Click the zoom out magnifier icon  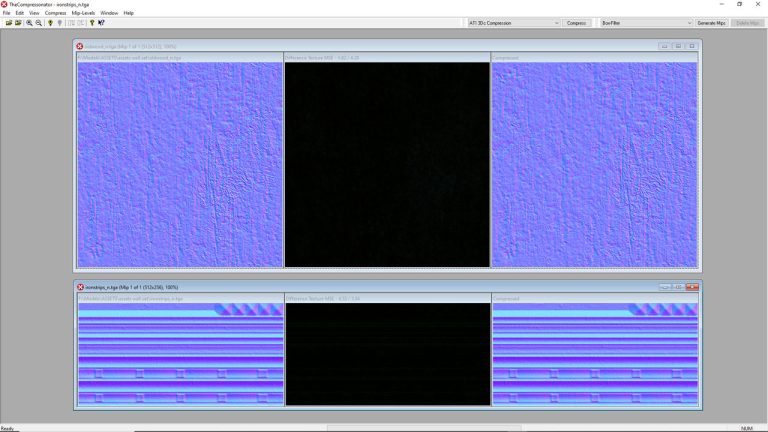pos(39,22)
